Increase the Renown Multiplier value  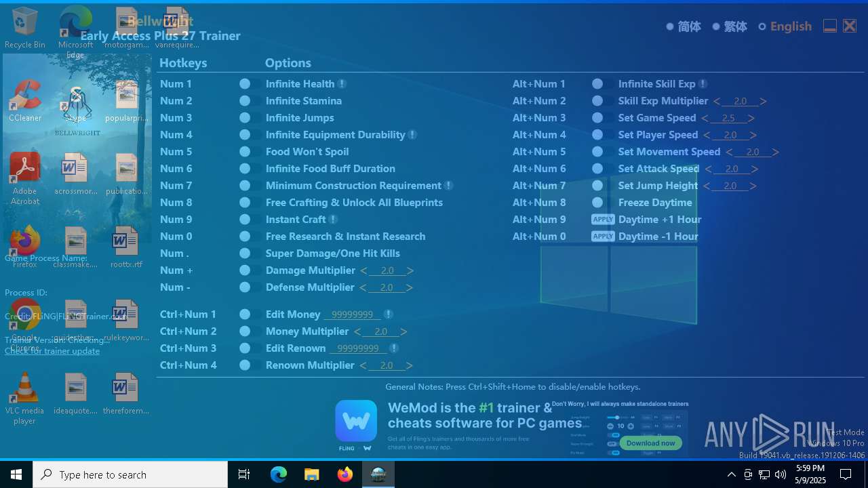(410, 365)
